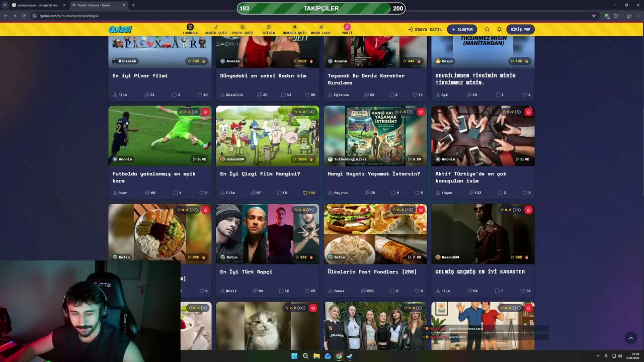Click the Odaya Katıl button
The width and height of the screenshot is (644, 362).
[x=425, y=30]
